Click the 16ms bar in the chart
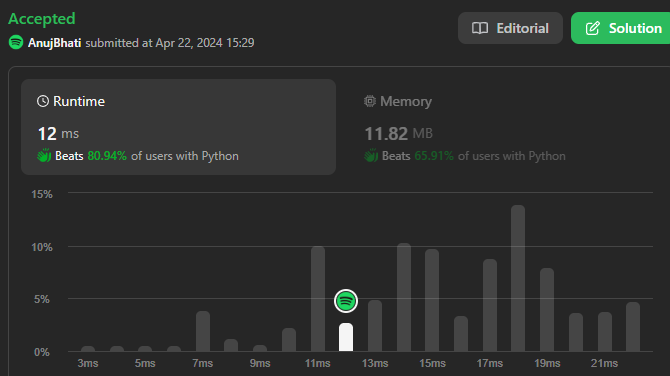Screen dimensions: 670x376 (461, 334)
